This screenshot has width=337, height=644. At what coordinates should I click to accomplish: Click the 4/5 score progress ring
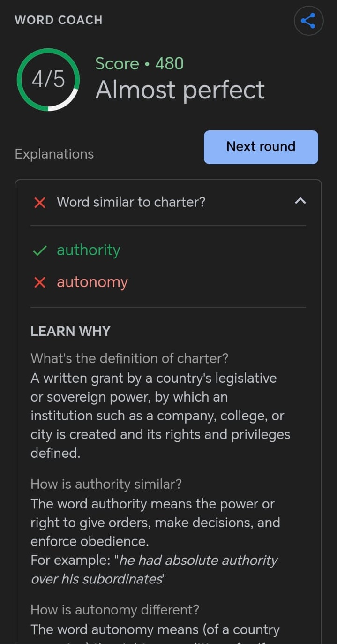(48, 80)
